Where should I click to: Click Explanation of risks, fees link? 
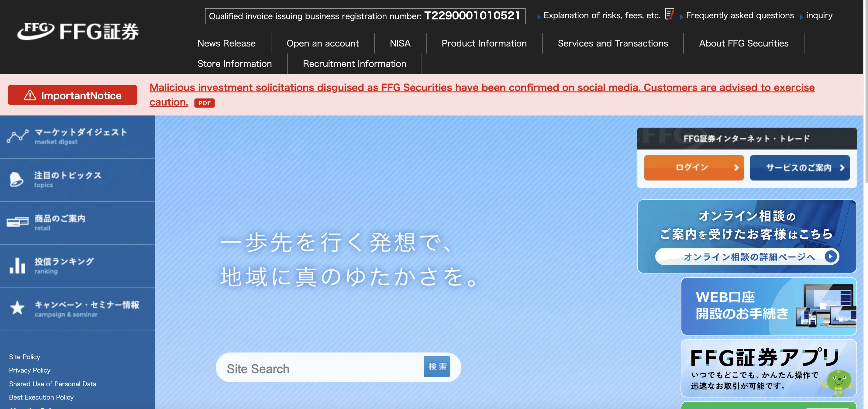point(602,15)
